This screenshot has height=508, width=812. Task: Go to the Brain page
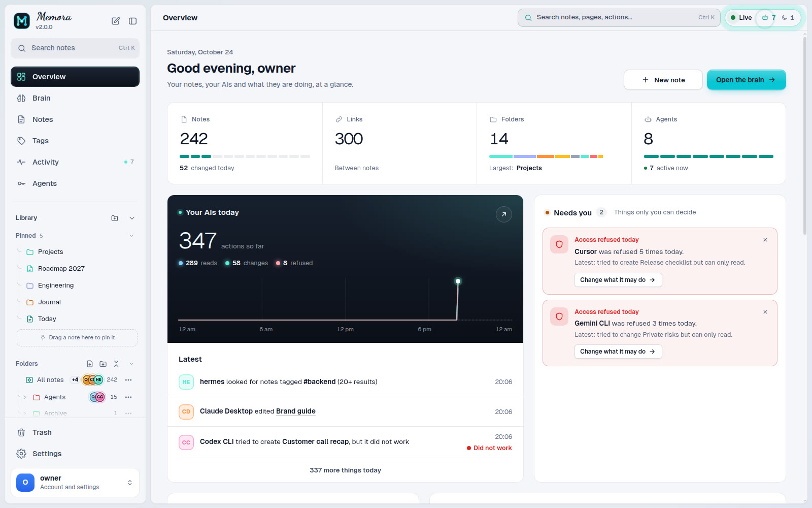tap(75, 98)
